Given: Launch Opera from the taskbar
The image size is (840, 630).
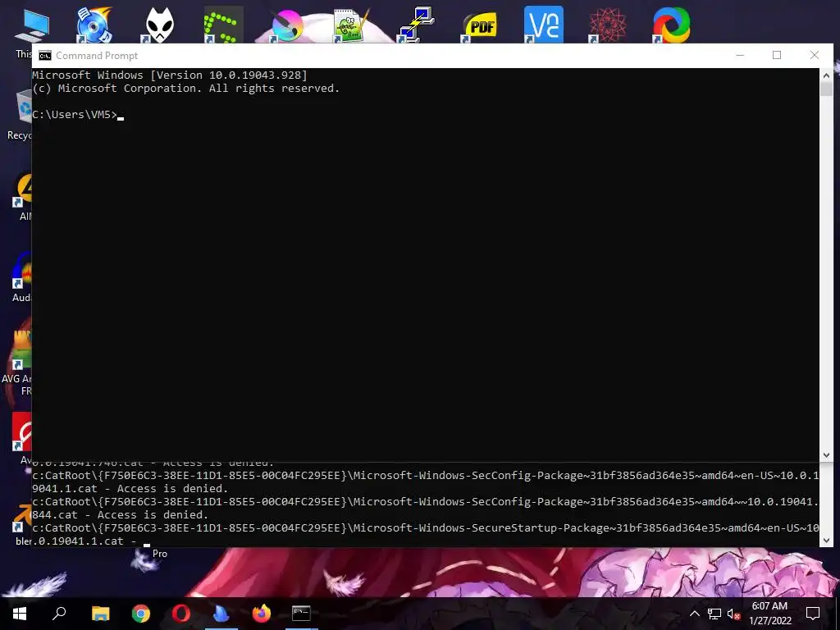Looking at the screenshot, I should [181, 613].
